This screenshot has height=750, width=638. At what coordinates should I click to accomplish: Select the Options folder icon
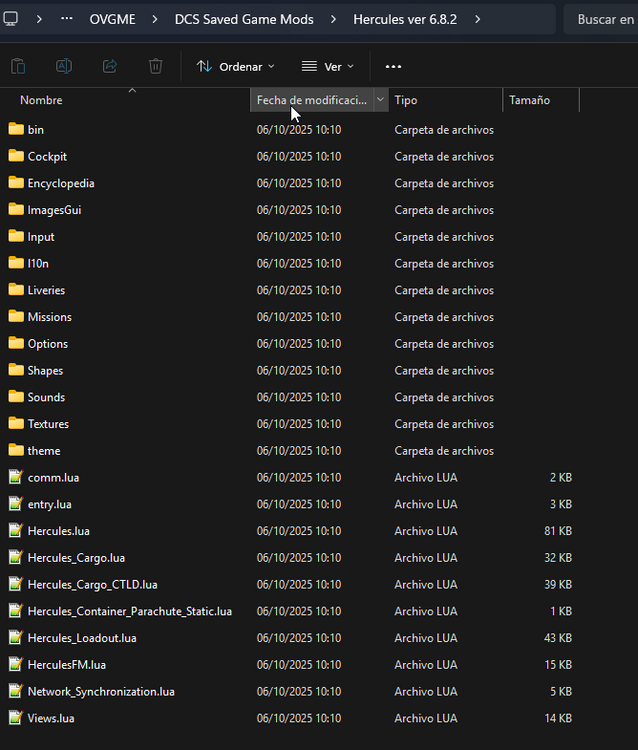tap(16, 343)
